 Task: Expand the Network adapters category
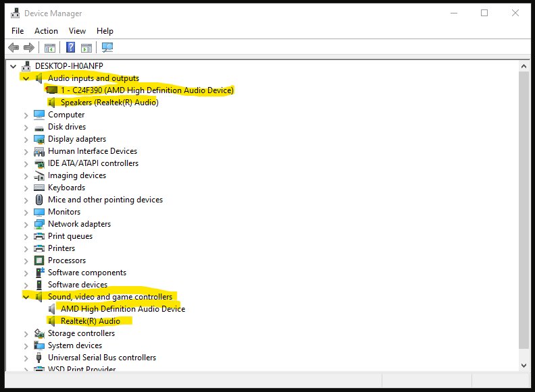26,225
